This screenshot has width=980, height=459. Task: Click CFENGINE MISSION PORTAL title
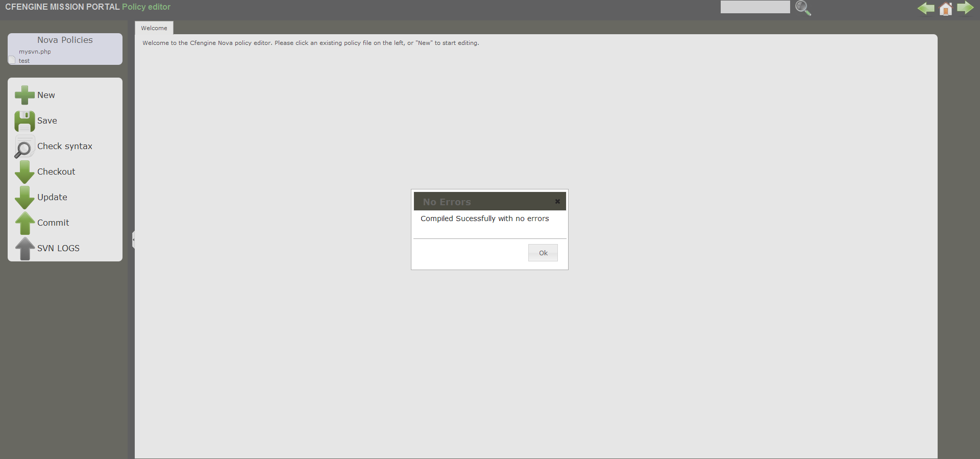coord(62,7)
